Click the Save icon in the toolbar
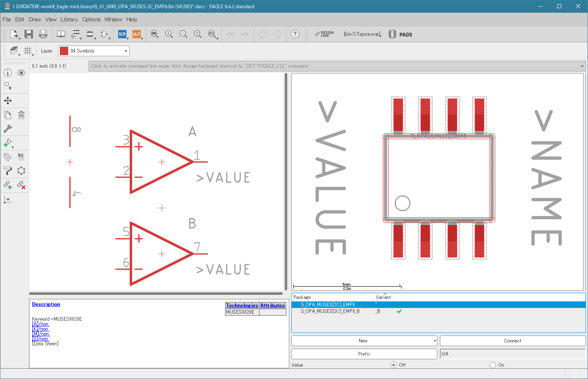Image resolution: width=588 pixels, height=379 pixels. pyautogui.click(x=28, y=34)
